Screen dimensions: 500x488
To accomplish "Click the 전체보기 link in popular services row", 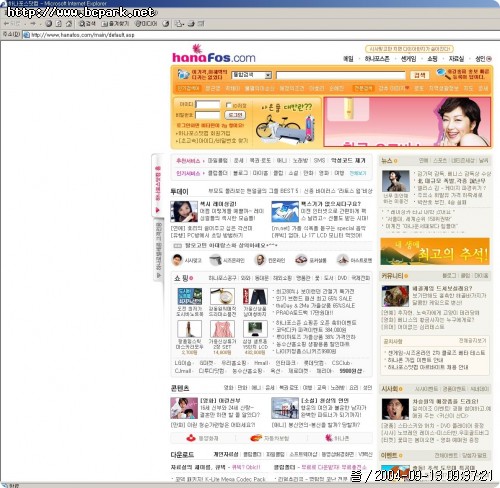I will (357, 173).
